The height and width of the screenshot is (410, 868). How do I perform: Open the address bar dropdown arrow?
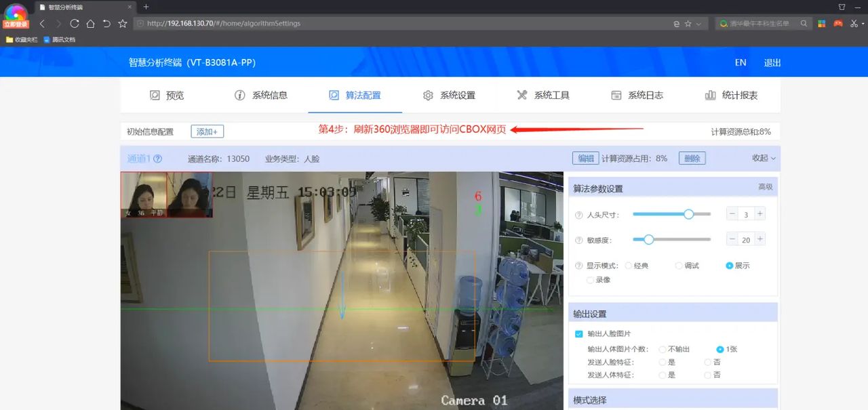pyautogui.click(x=698, y=22)
